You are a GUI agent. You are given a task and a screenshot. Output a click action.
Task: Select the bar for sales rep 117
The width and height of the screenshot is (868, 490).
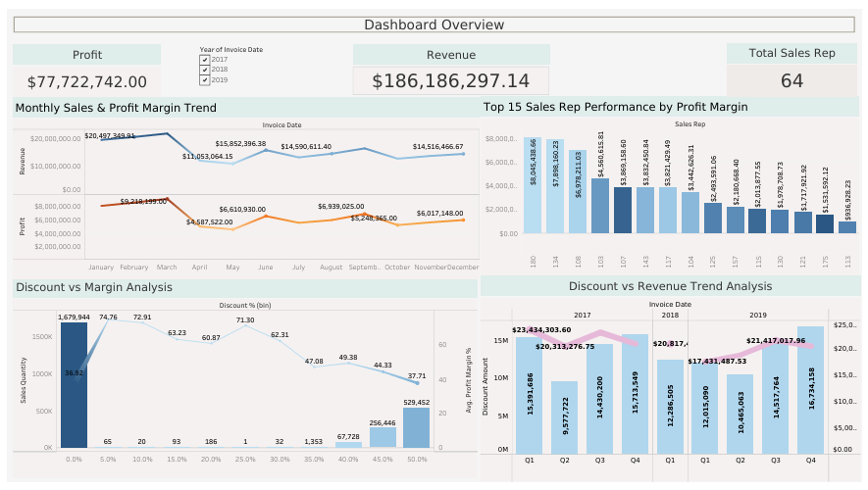pos(668,210)
